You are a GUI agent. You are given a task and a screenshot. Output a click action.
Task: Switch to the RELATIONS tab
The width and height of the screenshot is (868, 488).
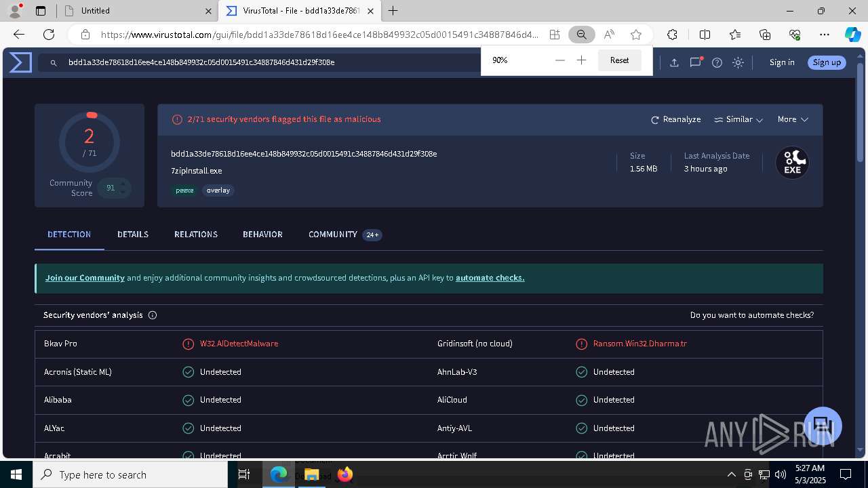(x=196, y=235)
